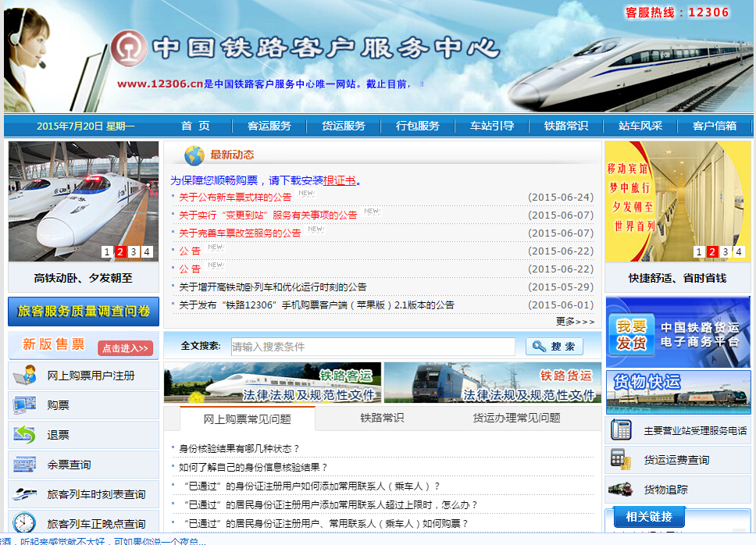Click 快捷舒适、省时省钱 caption
756x545 pixels.
point(677,278)
